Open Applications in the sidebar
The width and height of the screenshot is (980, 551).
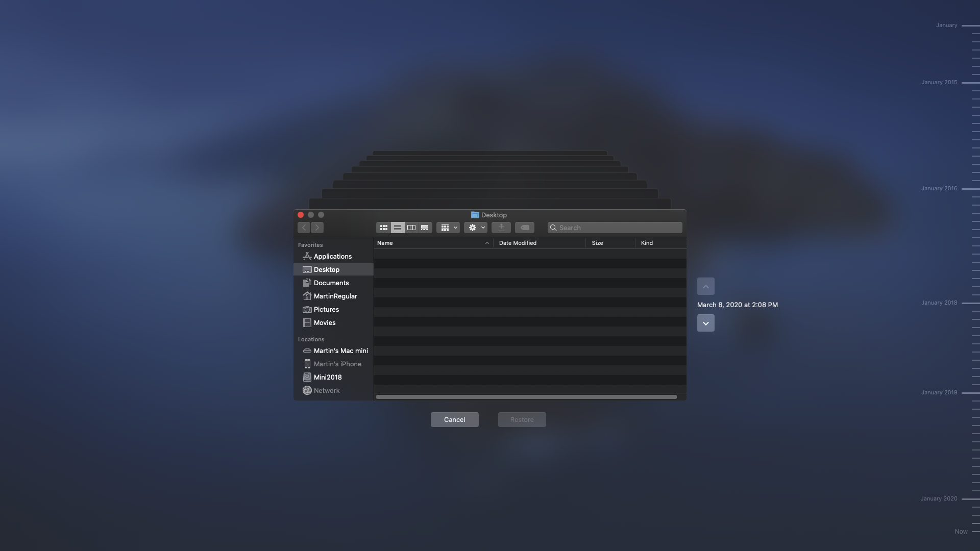[x=332, y=257]
